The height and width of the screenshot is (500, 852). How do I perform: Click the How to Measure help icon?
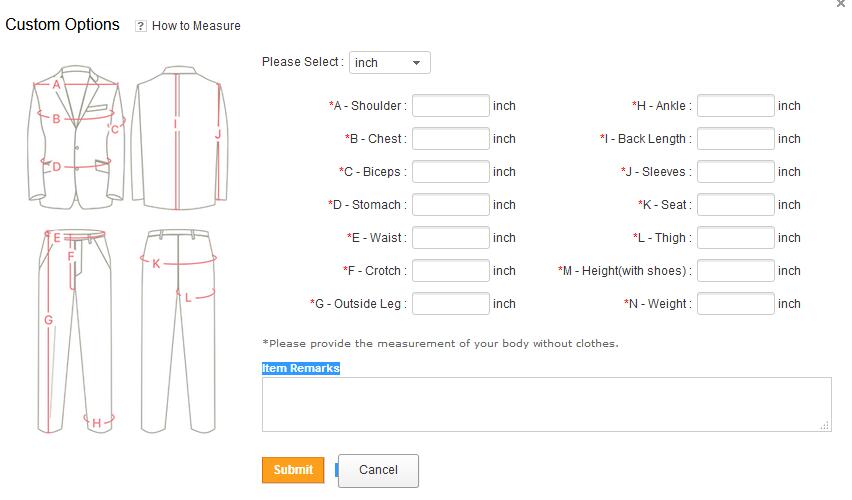(x=141, y=26)
